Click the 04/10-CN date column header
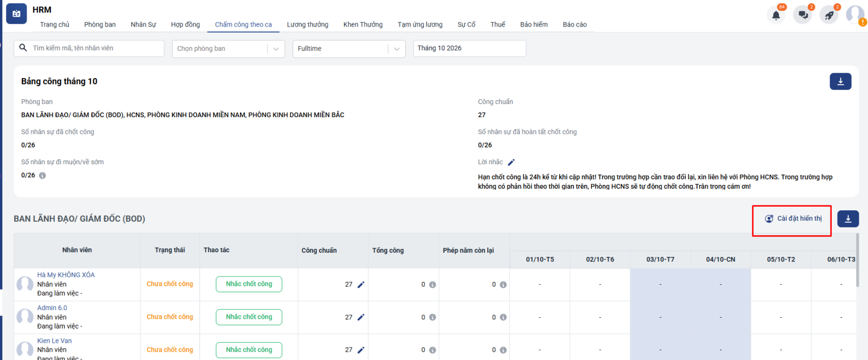The height and width of the screenshot is (360, 868). click(x=720, y=260)
